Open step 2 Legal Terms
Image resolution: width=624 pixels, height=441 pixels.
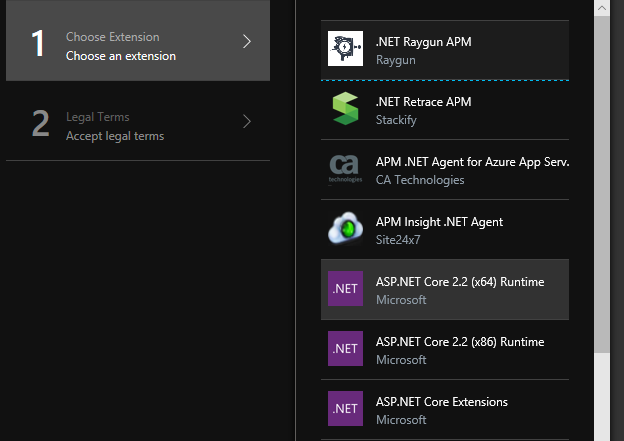(138, 121)
